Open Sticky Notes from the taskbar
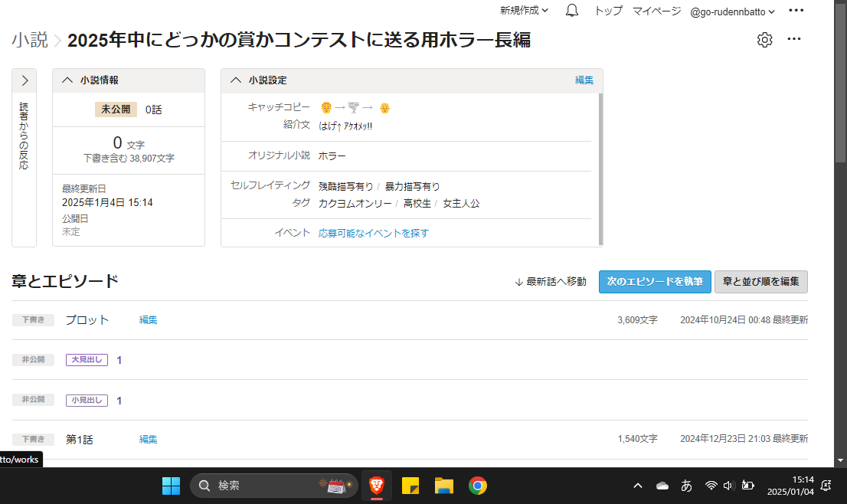The width and height of the screenshot is (847, 504). 410,485
